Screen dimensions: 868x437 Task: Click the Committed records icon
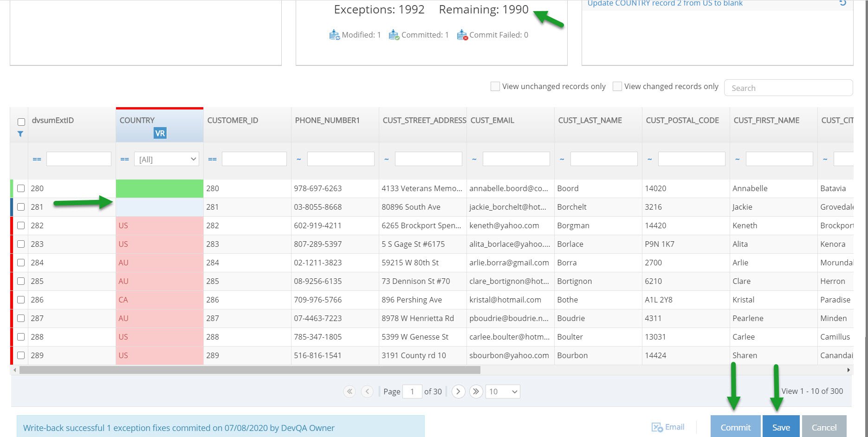coord(394,35)
